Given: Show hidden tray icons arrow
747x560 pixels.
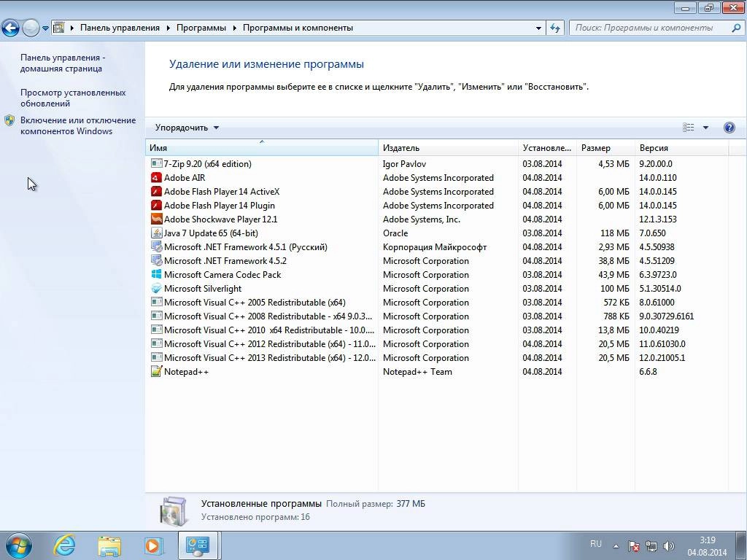Looking at the screenshot, I should pyautogui.click(x=616, y=546).
